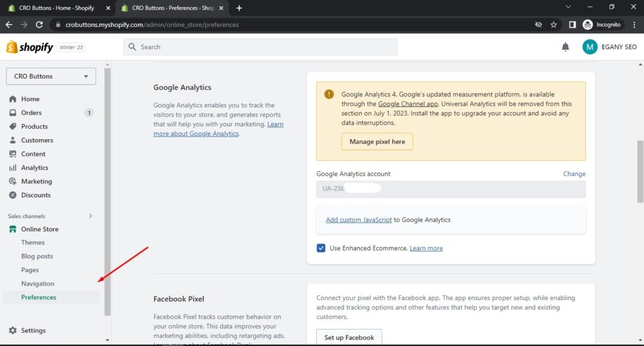Open the Google Channel app link

(408, 104)
